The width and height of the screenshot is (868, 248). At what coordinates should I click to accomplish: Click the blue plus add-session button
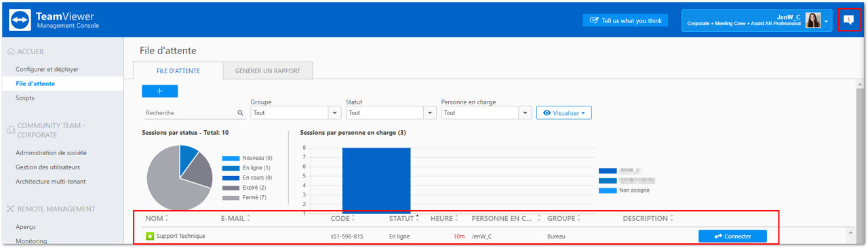[160, 91]
